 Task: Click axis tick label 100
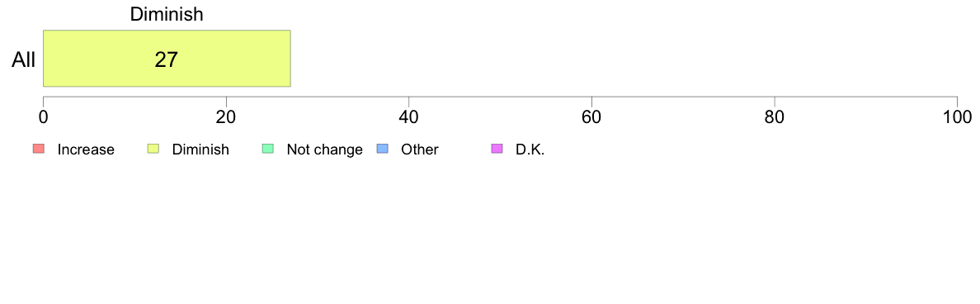pyautogui.click(x=958, y=116)
